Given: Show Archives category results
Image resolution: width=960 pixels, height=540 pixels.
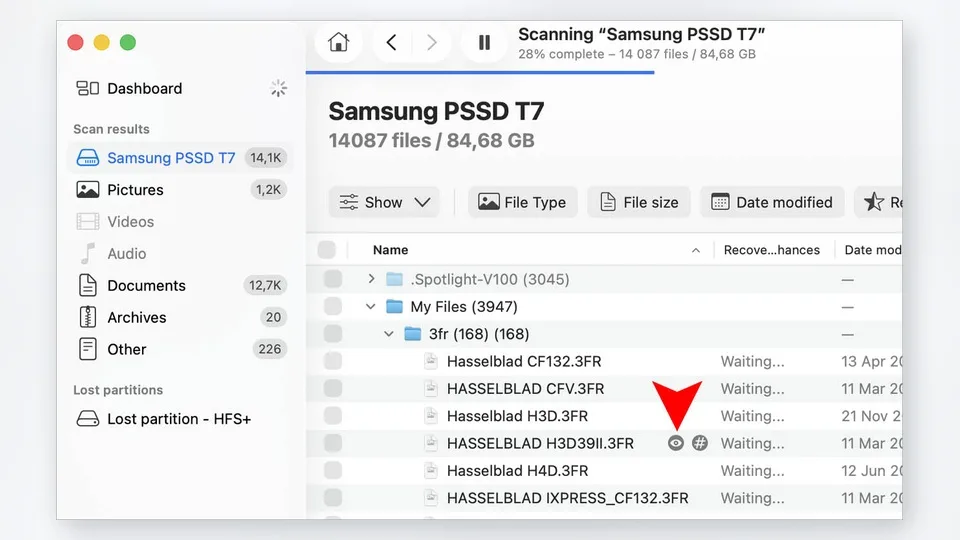Looking at the screenshot, I should 179,317.
